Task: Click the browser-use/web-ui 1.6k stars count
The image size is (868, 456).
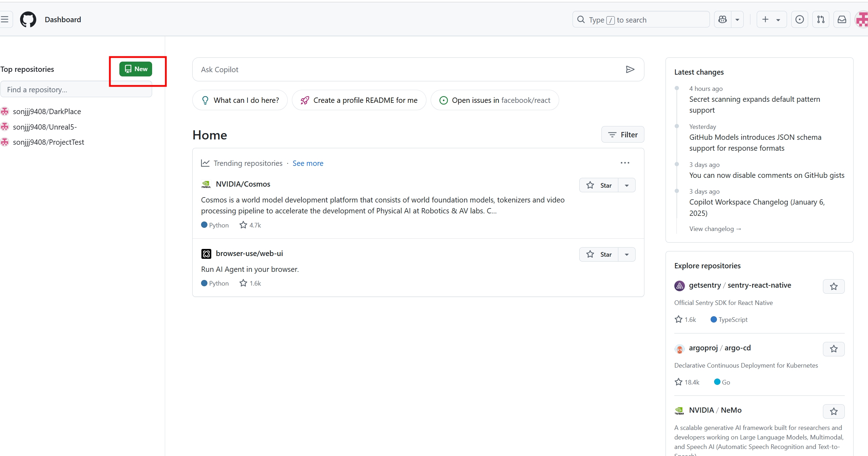Action: pos(250,283)
